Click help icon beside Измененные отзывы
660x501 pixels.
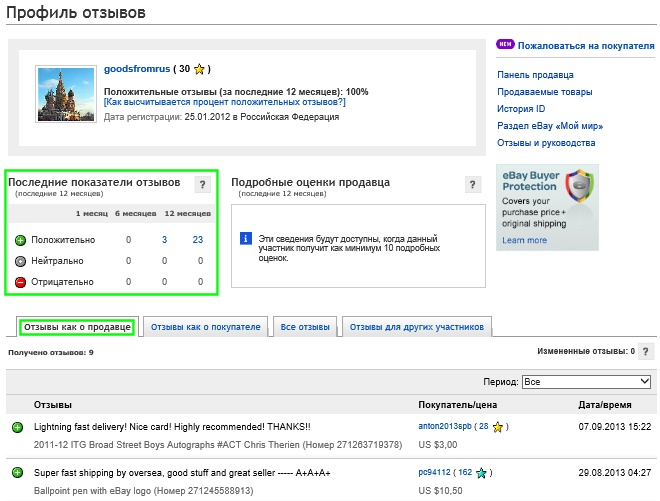[646, 351]
